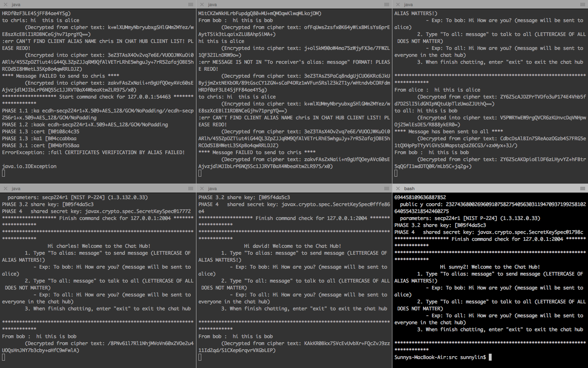Click 'PHASE 1.3 :cert [B@108c4c35'

(x=41, y=132)
